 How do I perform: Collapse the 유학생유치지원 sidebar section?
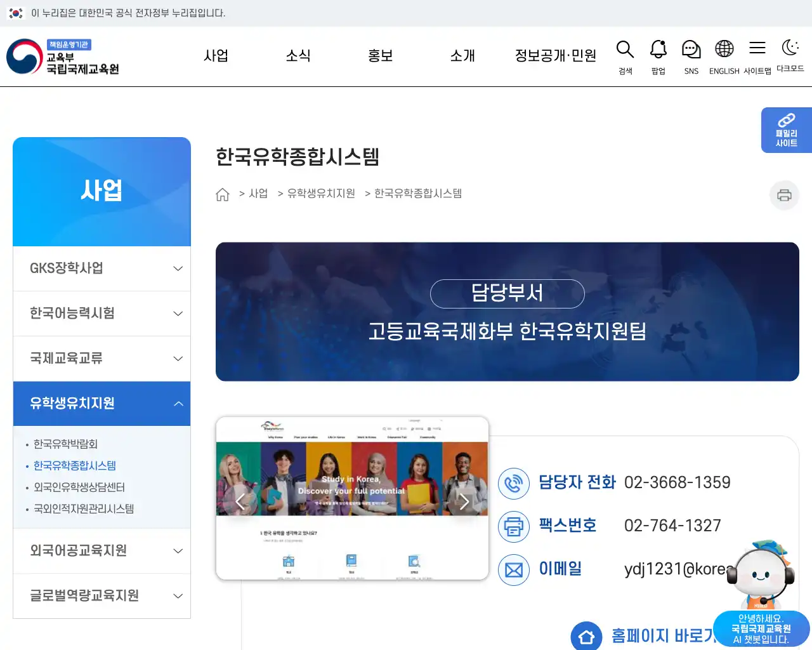coord(101,404)
